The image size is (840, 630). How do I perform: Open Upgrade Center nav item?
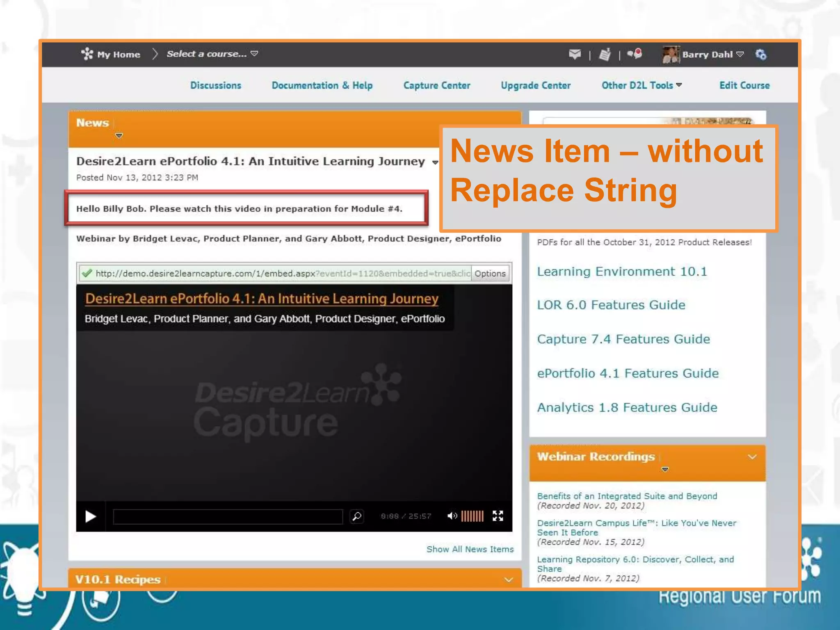[x=536, y=85]
